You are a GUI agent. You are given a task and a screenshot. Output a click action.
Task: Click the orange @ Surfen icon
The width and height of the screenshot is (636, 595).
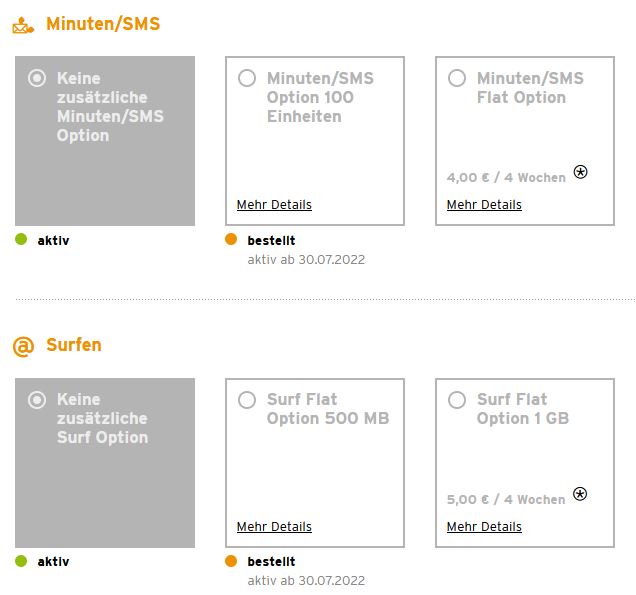point(23,346)
